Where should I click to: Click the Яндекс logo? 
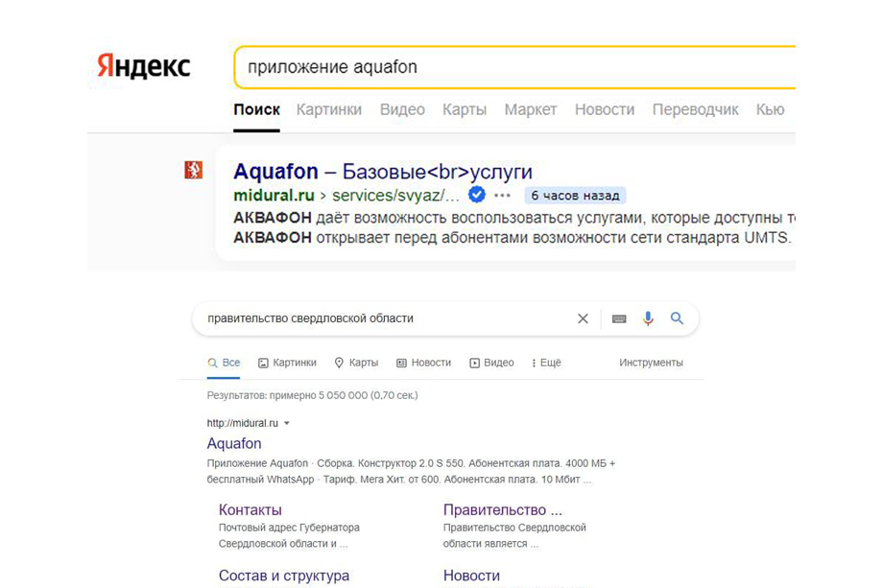coord(144,66)
